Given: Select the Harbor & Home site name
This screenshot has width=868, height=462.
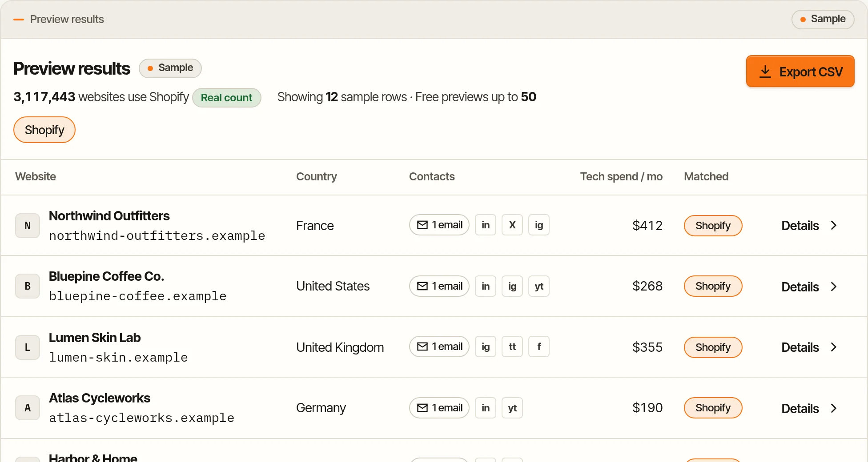Looking at the screenshot, I should tap(93, 458).
